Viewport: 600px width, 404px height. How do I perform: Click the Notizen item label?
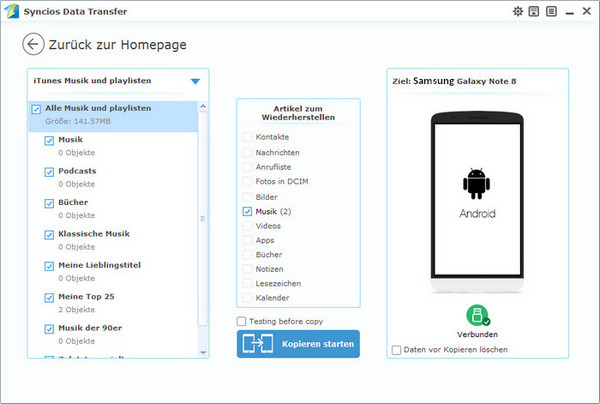[269, 269]
